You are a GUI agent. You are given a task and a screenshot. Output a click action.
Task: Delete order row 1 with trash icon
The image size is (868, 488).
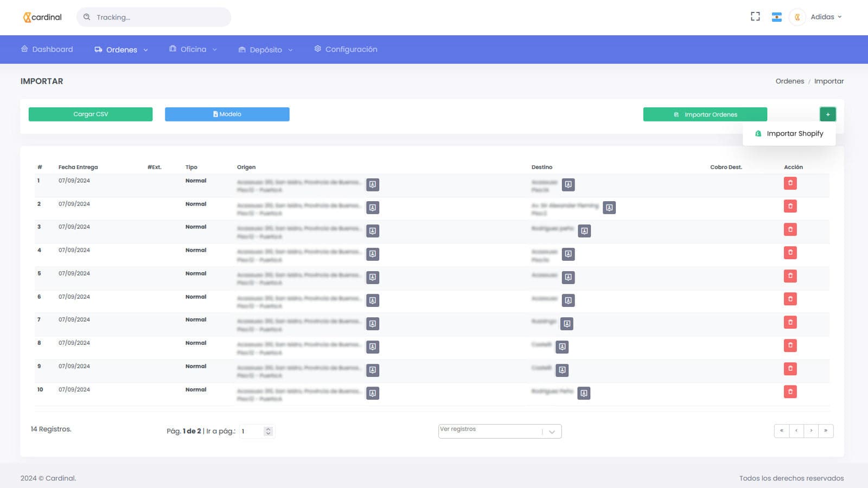click(790, 183)
